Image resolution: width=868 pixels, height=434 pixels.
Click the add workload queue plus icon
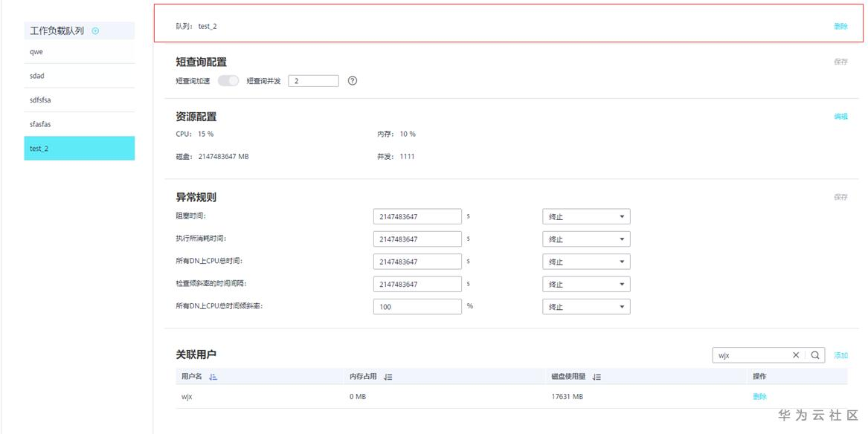click(x=95, y=30)
